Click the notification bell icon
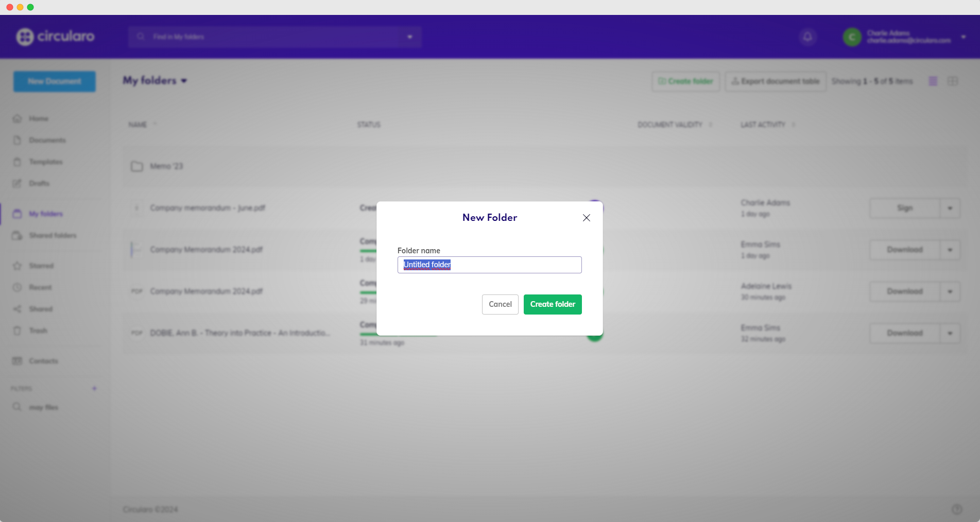980x522 pixels. tap(807, 37)
